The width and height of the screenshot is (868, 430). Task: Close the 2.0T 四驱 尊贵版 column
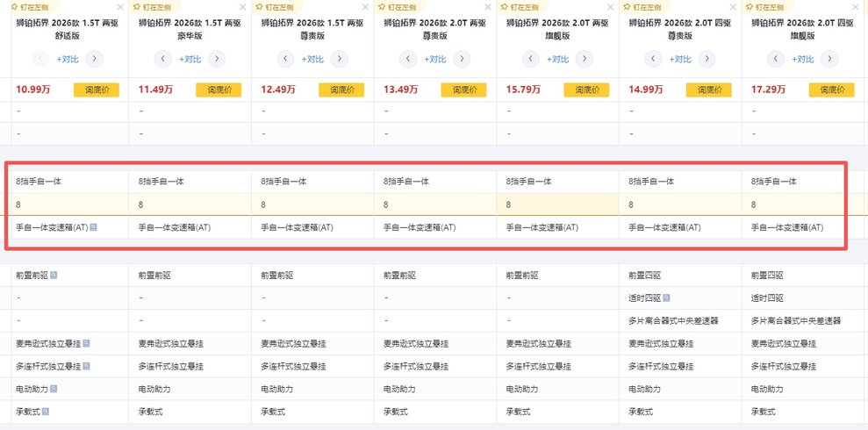733,7
